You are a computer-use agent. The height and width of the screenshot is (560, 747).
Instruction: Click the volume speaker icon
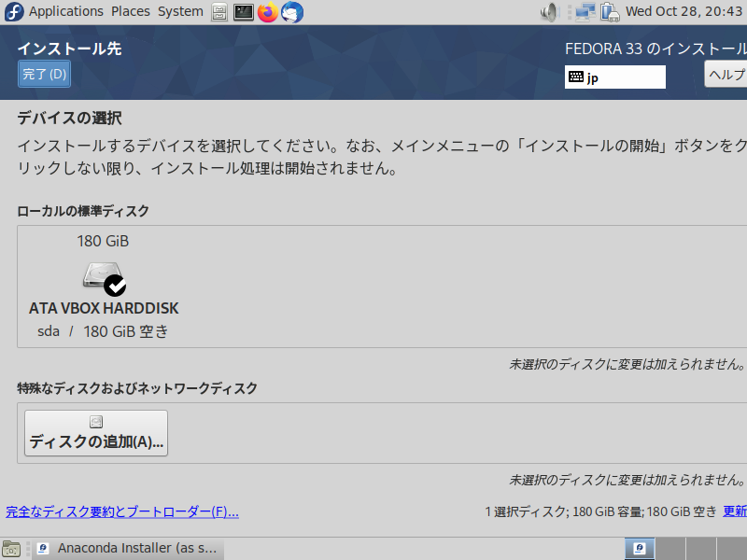pyautogui.click(x=550, y=12)
